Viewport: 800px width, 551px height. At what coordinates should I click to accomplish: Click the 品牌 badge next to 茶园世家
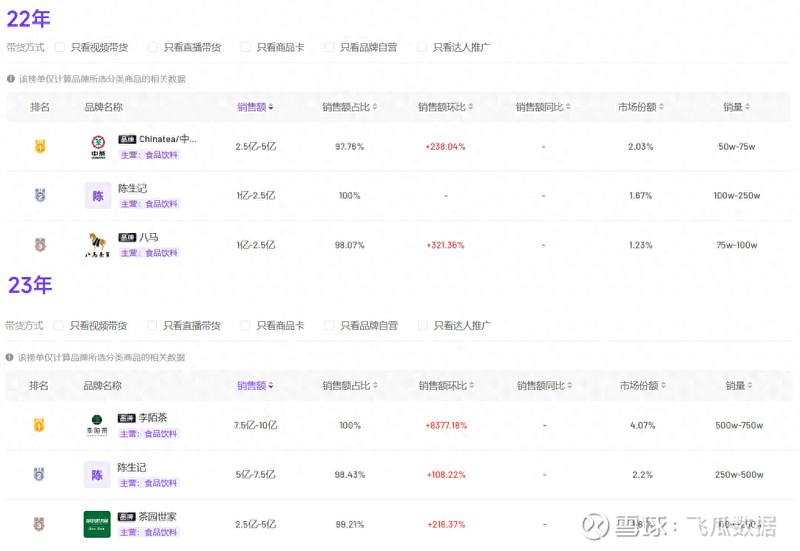coord(127,517)
